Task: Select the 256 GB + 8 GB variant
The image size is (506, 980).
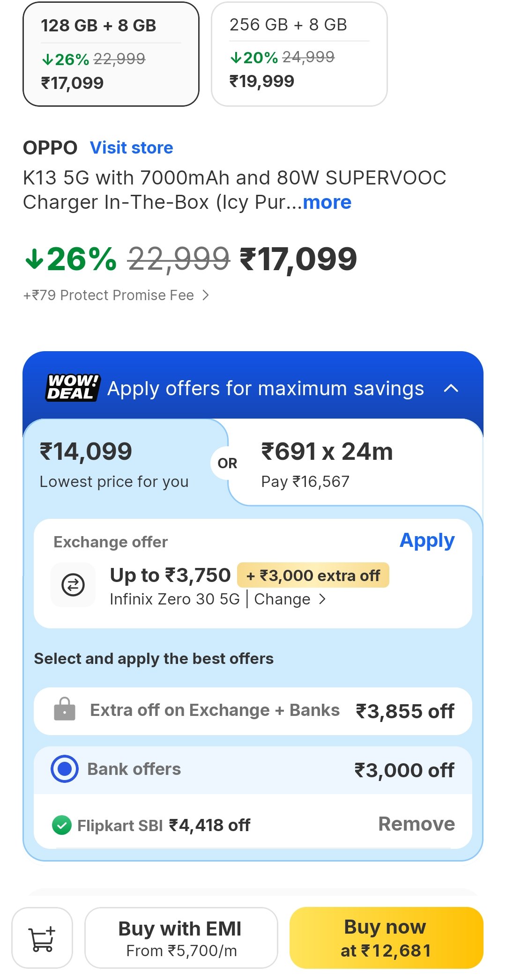Action: pyautogui.click(x=299, y=54)
